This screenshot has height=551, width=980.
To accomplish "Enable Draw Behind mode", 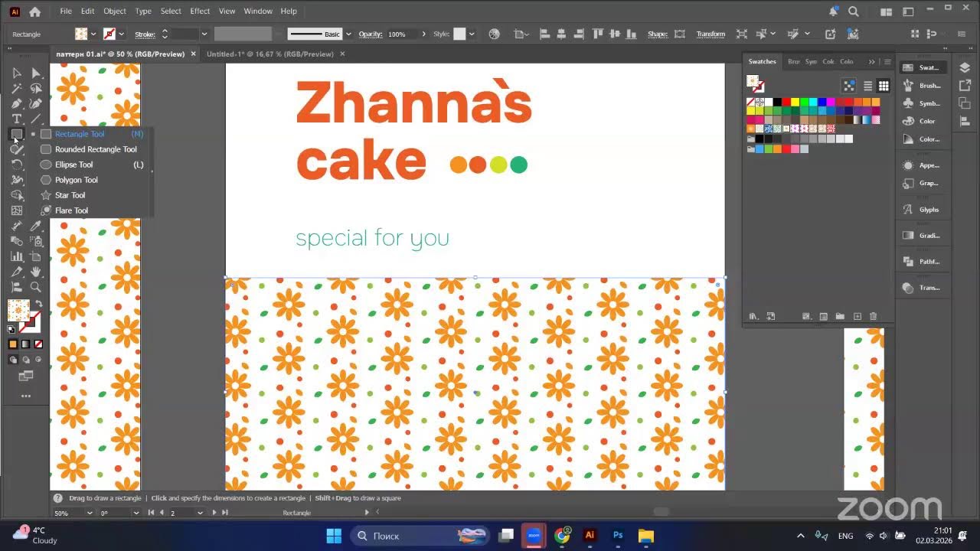I will click(x=25, y=360).
